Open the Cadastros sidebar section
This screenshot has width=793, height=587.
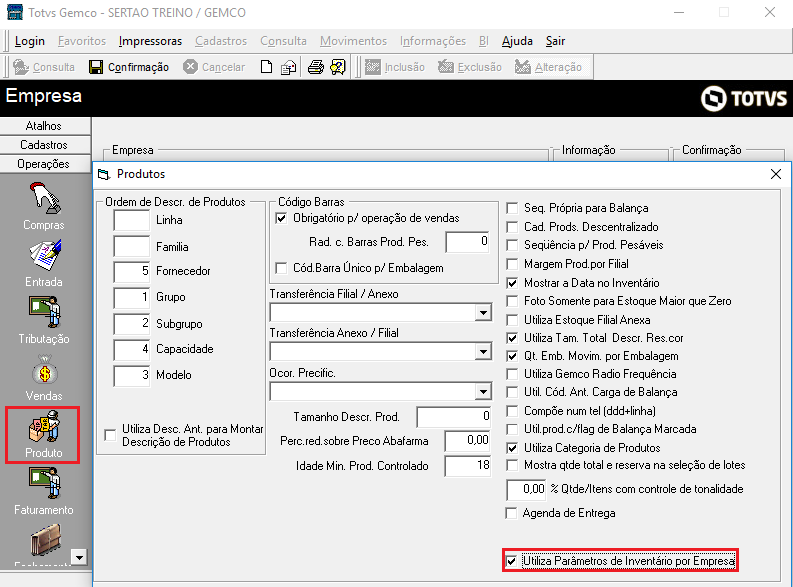(x=45, y=145)
